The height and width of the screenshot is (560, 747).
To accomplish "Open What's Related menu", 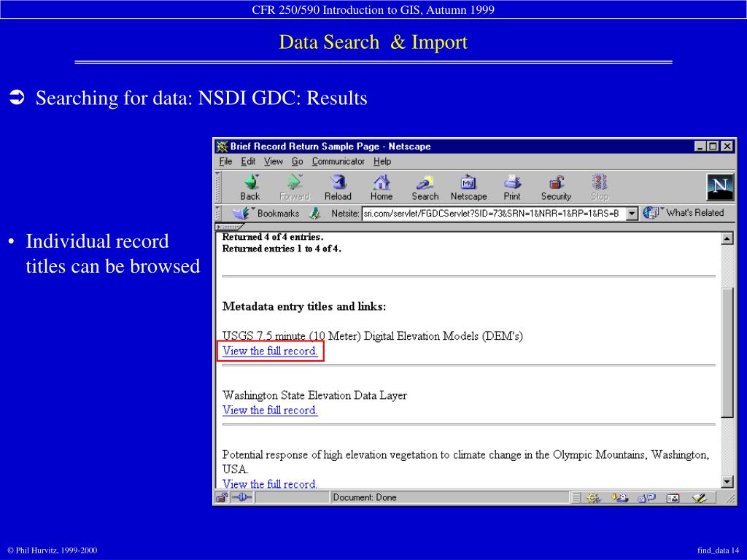I will [683, 213].
